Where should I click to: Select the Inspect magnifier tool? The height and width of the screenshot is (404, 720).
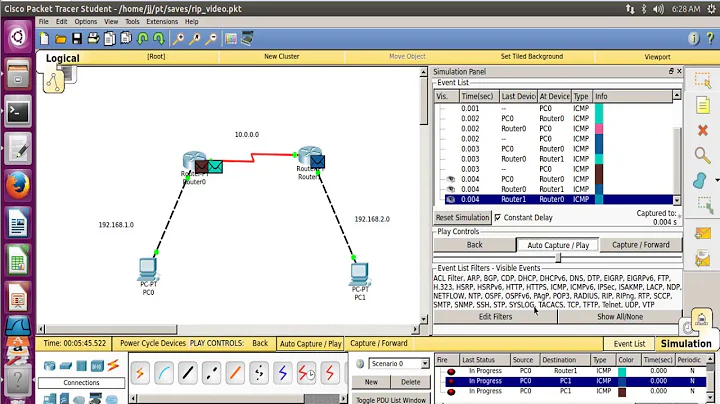702,155
